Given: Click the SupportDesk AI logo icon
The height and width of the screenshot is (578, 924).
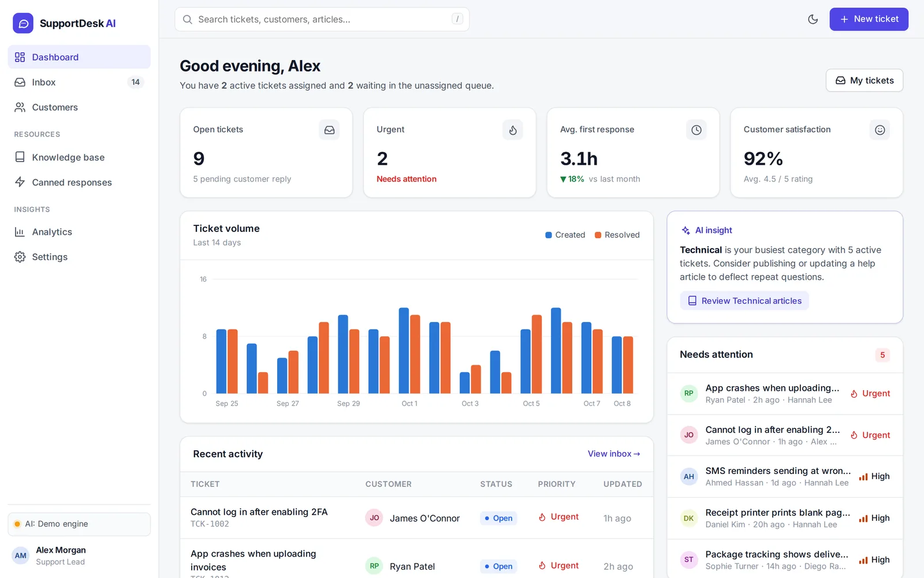Looking at the screenshot, I should tap(23, 23).
